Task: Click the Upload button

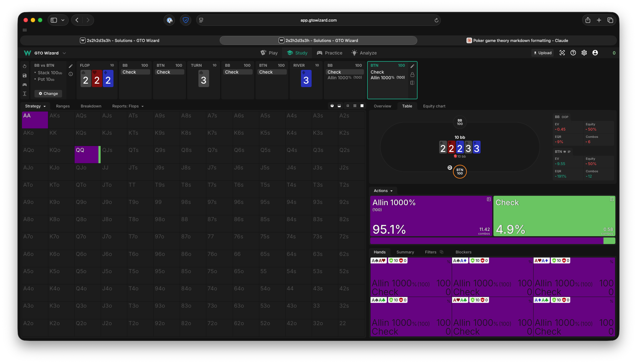Action: click(543, 53)
